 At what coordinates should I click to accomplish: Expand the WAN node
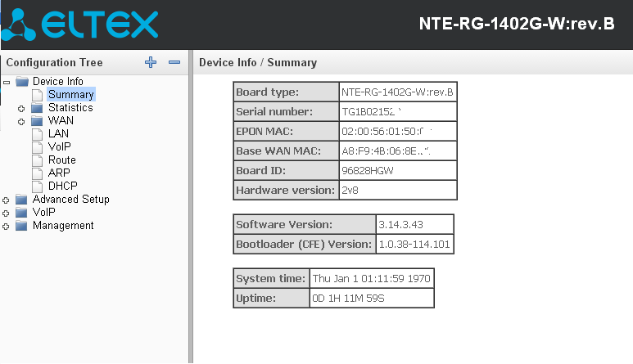pos(21,121)
